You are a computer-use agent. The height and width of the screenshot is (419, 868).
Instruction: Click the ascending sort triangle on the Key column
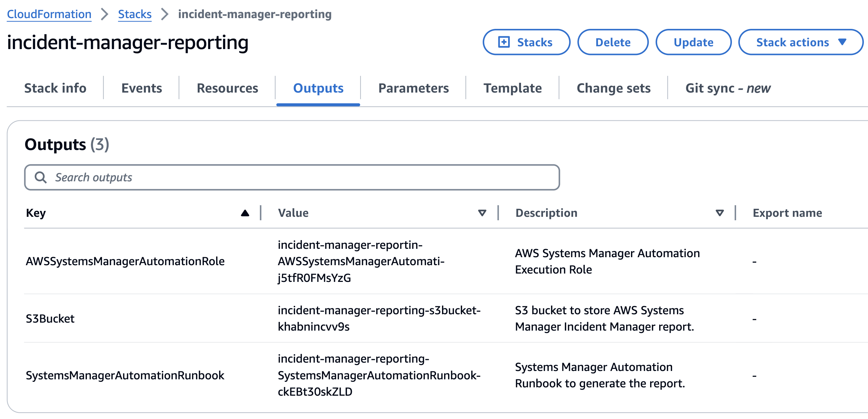click(245, 213)
